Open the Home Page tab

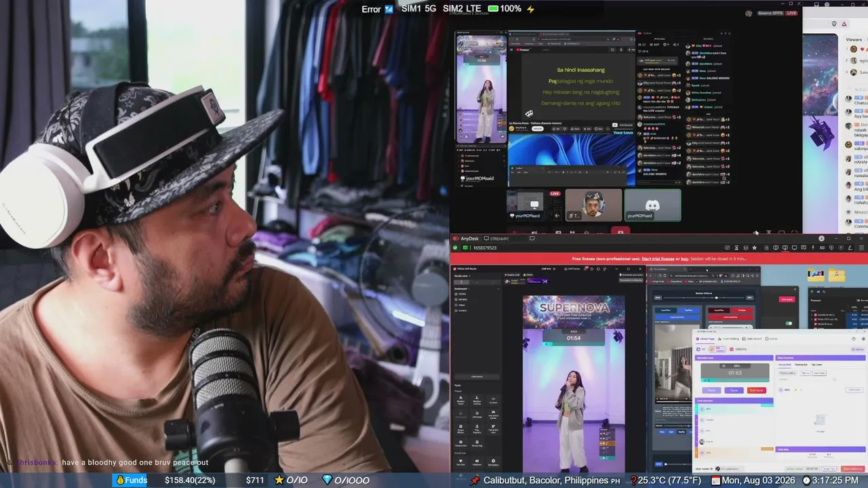pos(705,338)
